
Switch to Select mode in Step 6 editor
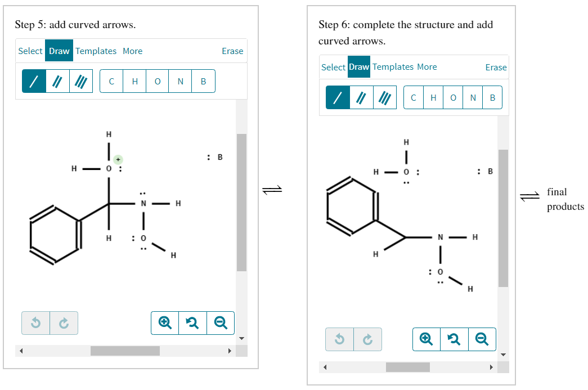tap(334, 66)
